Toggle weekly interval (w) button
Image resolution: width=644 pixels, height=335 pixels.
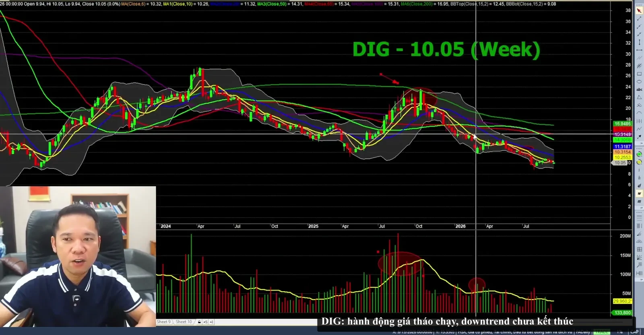(639, 194)
